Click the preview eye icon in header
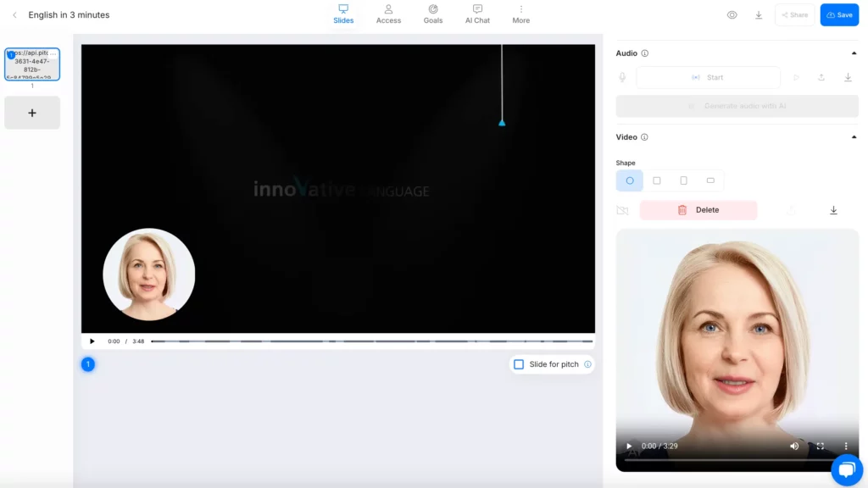This screenshot has height=488, width=868. (x=732, y=15)
